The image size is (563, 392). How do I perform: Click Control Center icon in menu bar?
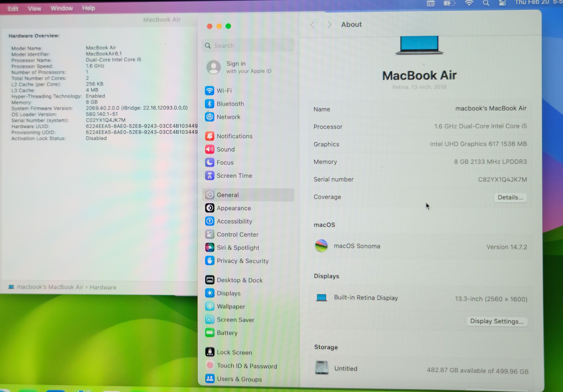point(502,3)
